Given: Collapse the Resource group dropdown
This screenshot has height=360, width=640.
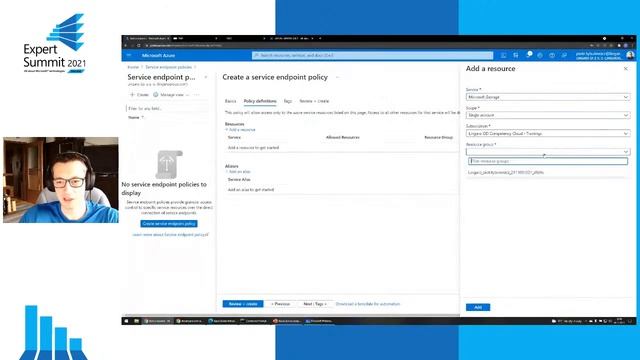Looking at the screenshot, I should 548,151.
